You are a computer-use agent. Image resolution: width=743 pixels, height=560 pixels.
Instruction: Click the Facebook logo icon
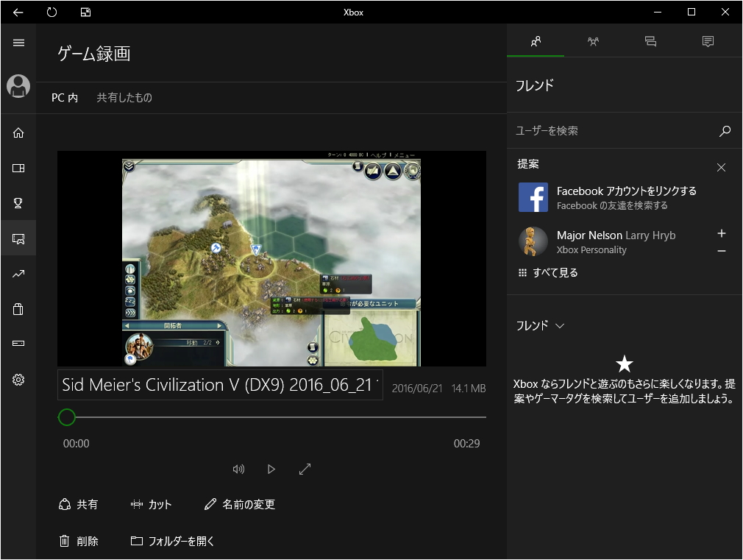(533, 197)
